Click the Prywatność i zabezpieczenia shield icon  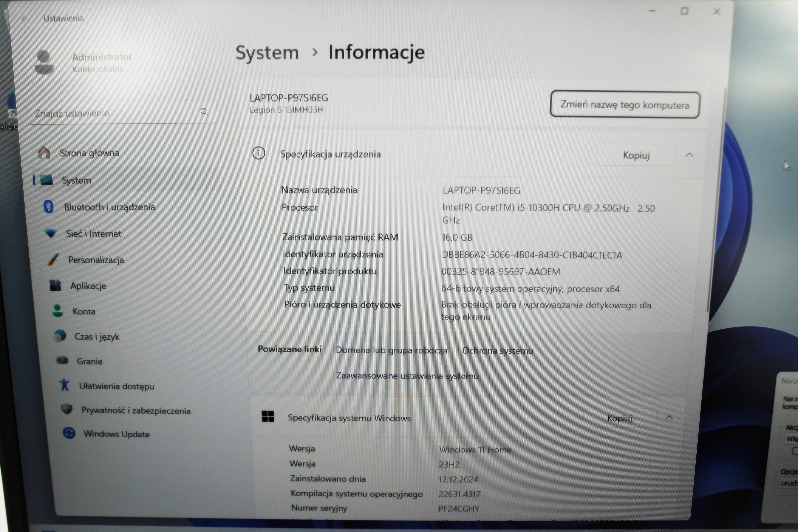[67, 409]
